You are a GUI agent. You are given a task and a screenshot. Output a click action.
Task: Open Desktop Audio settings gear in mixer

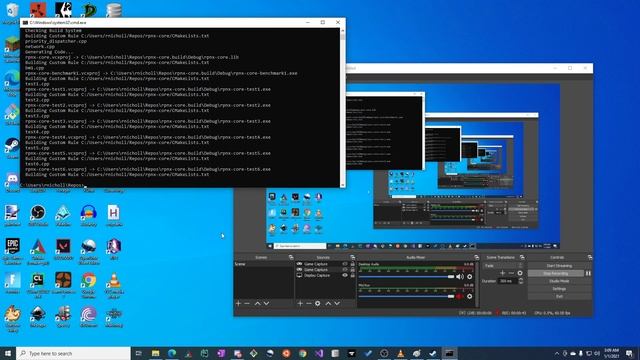(x=469, y=277)
